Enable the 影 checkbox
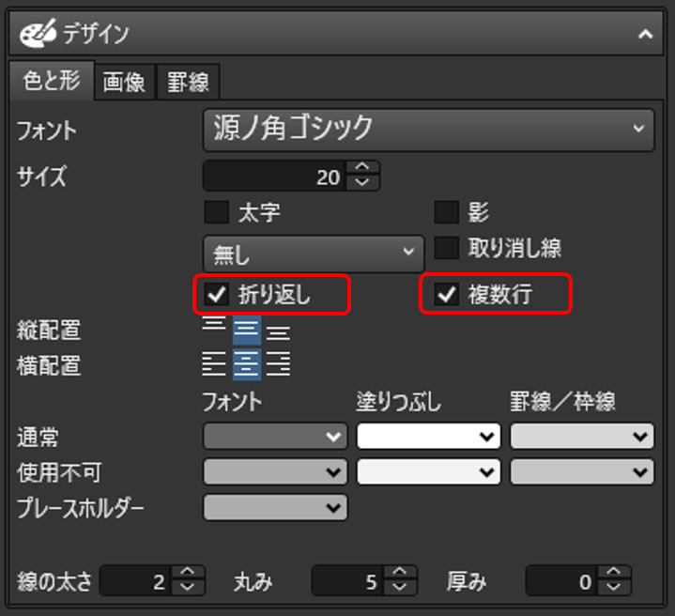 pos(446,212)
